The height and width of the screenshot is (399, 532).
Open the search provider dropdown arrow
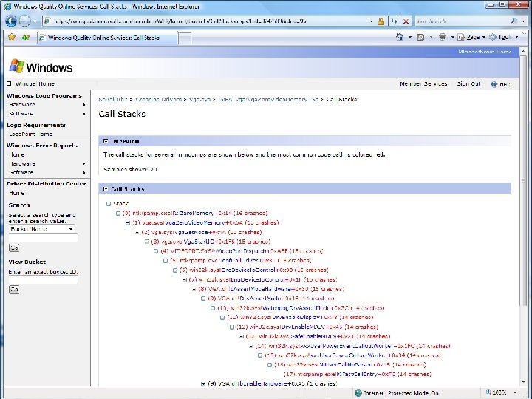click(524, 21)
